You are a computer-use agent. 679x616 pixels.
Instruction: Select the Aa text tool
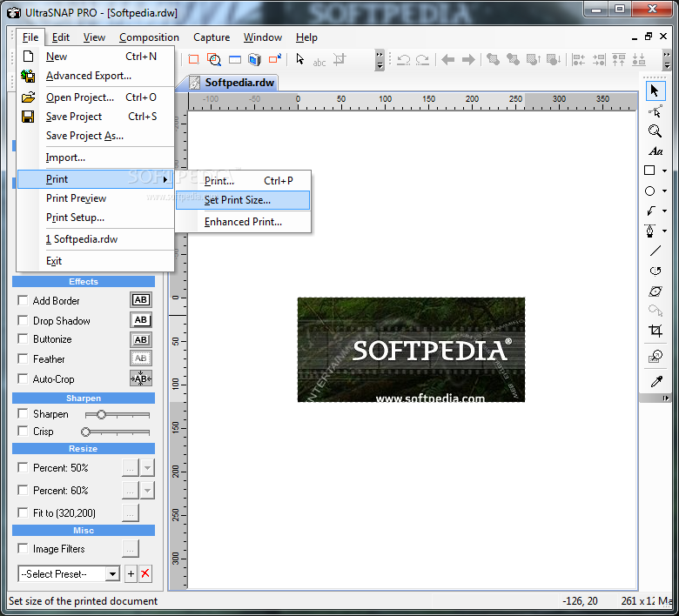(x=655, y=151)
